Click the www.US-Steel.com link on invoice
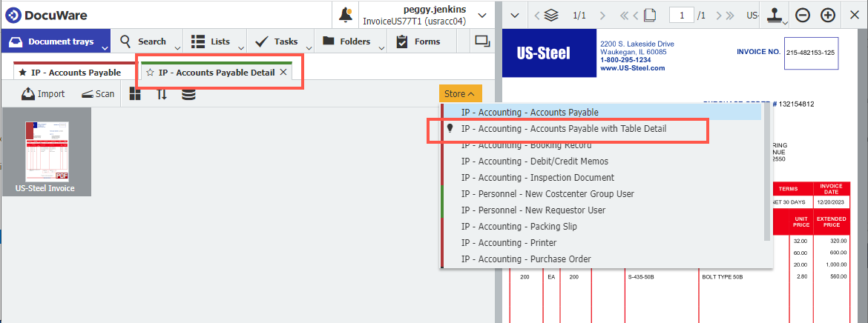 (x=633, y=68)
